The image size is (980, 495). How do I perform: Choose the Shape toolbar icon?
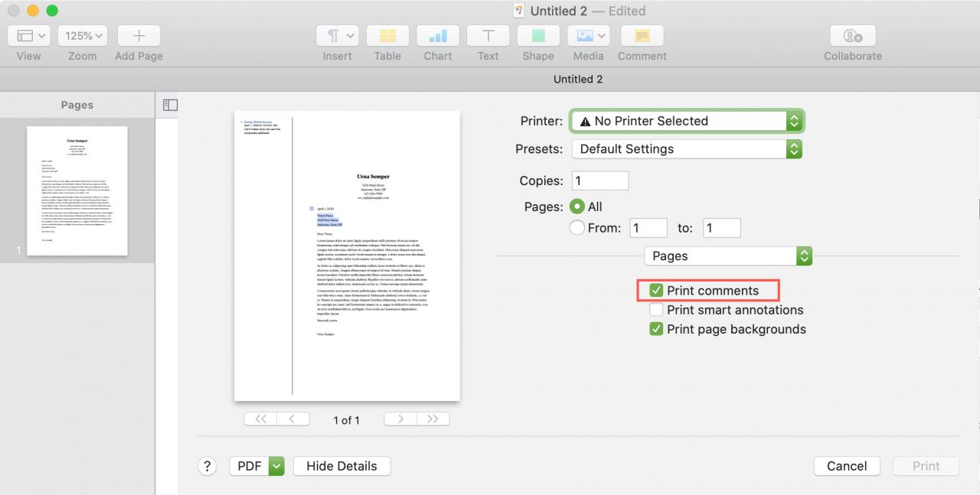538,36
